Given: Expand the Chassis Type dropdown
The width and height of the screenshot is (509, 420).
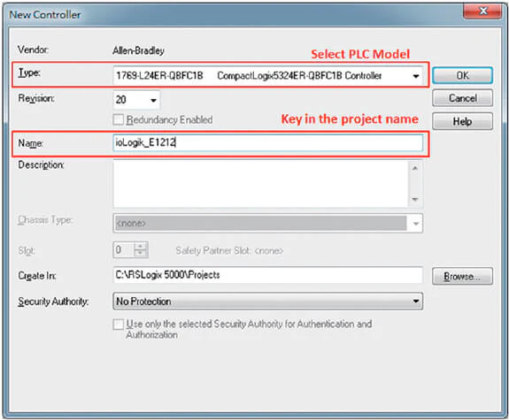Looking at the screenshot, I should click(x=415, y=224).
